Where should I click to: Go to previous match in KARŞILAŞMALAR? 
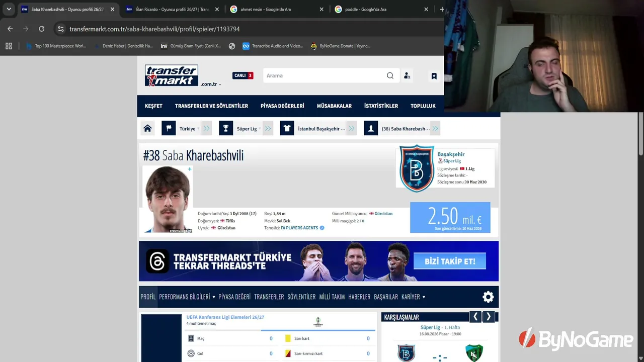(x=475, y=317)
